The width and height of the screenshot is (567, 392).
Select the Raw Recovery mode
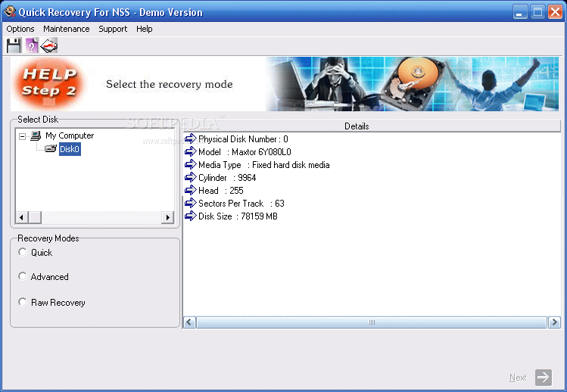pyautogui.click(x=23, y=302)
